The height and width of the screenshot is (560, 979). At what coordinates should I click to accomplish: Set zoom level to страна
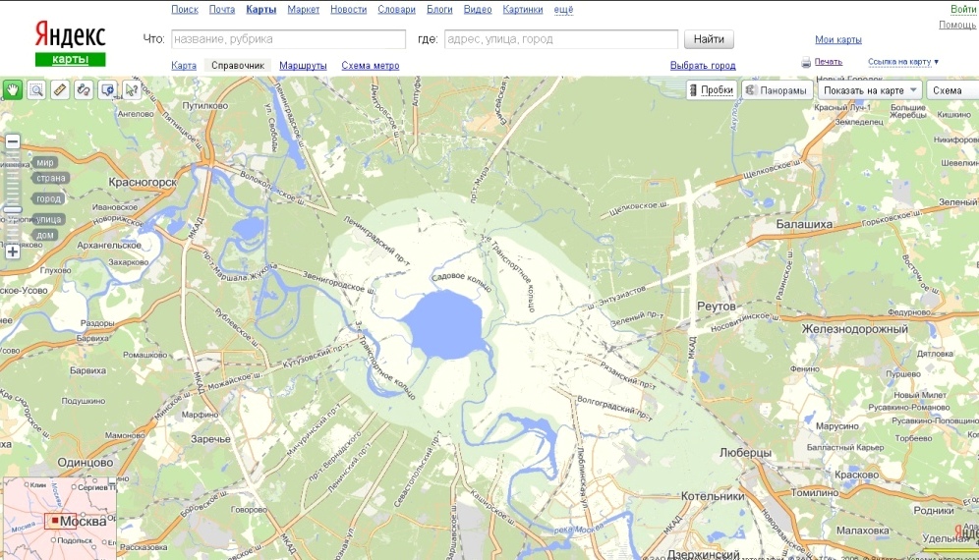(50, 178)
